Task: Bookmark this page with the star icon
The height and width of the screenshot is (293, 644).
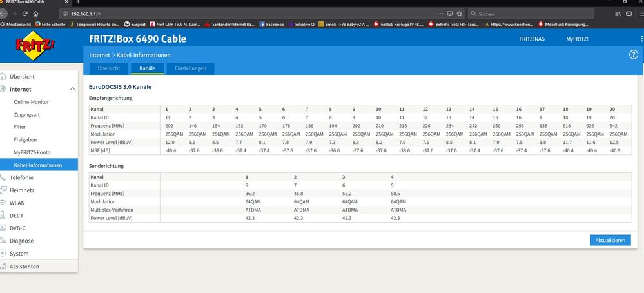Action: click(x=459, y=14)
